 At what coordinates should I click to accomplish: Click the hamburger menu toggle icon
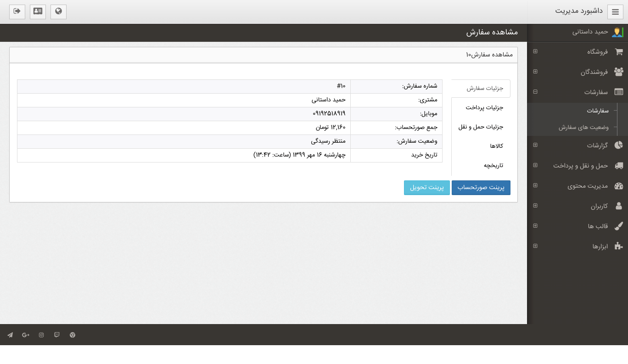615,12
